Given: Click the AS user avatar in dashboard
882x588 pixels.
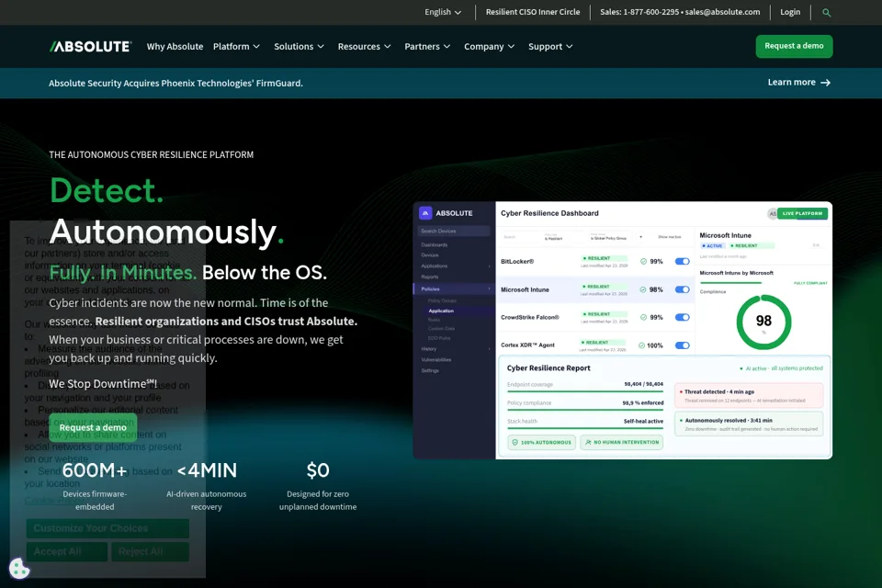Looking at the screenshot, I should tap(773, 213).
